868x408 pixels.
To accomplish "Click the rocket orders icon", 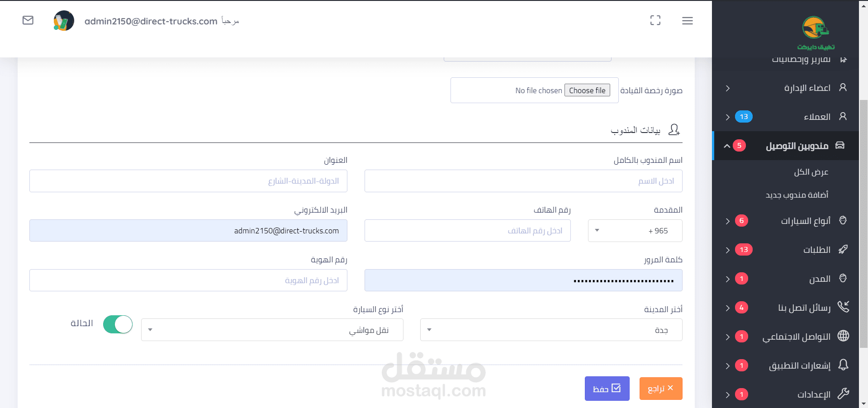I will [843, 249].
